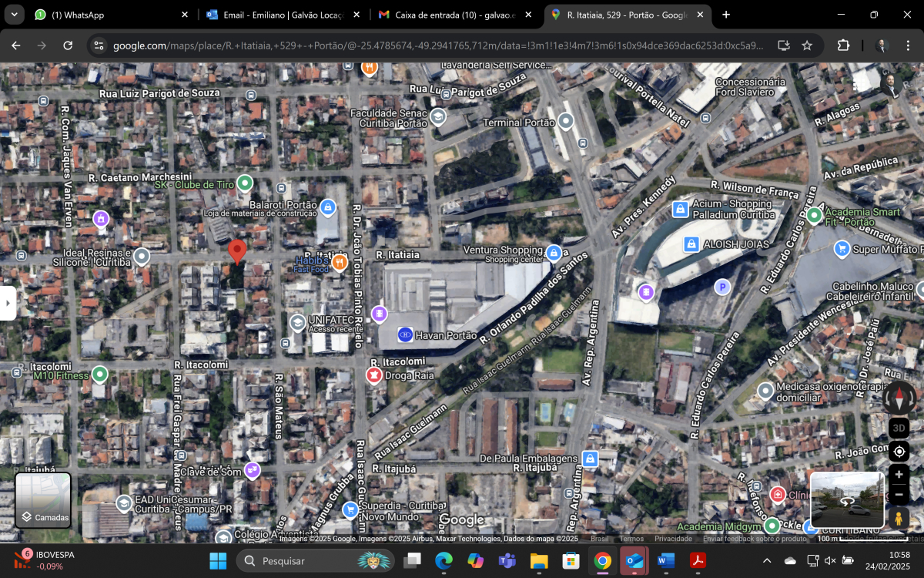Select the Droga Raia pharmacy marker
Image resolution: width=924 pixels, height=578 pixels.
373,375
